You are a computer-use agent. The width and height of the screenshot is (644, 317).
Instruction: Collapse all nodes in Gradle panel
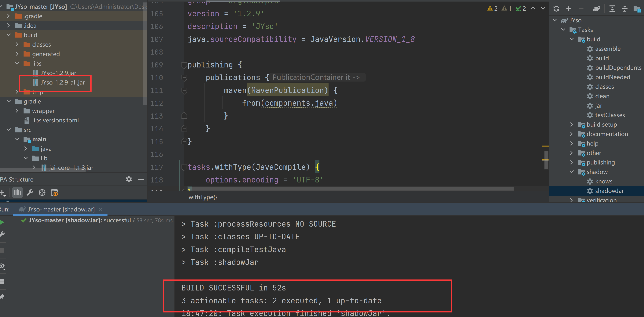pyautogui.click(x=624, y=9)
